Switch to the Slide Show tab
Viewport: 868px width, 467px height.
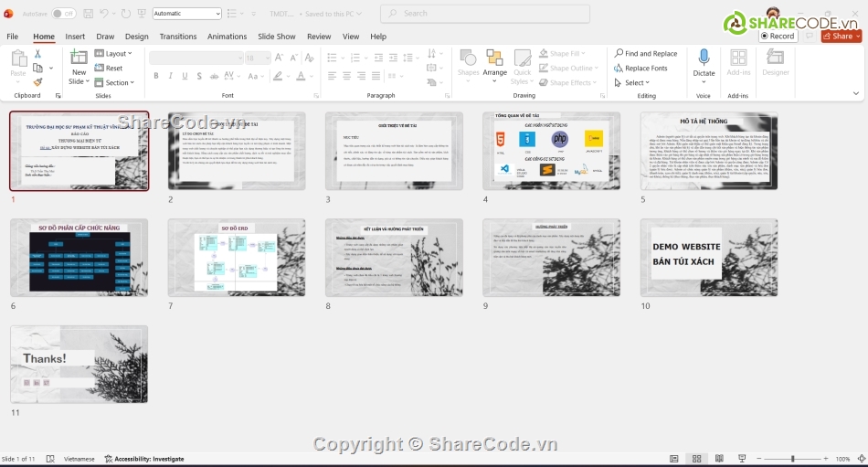(x=276, y=37)
